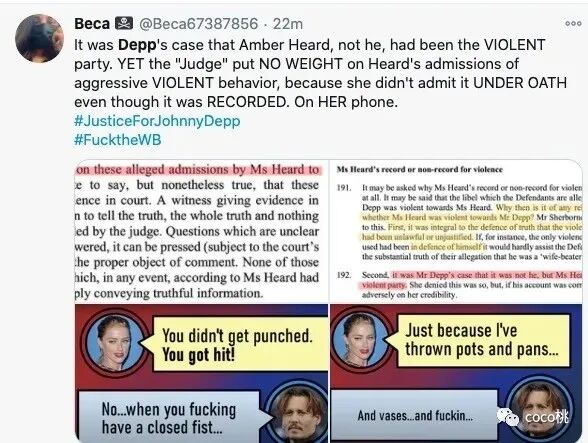Click the 'And vases...and fuckin...' speech bubble
This screenshot has width=588, height=443.
pyautogui.click(x=415, y=416)
